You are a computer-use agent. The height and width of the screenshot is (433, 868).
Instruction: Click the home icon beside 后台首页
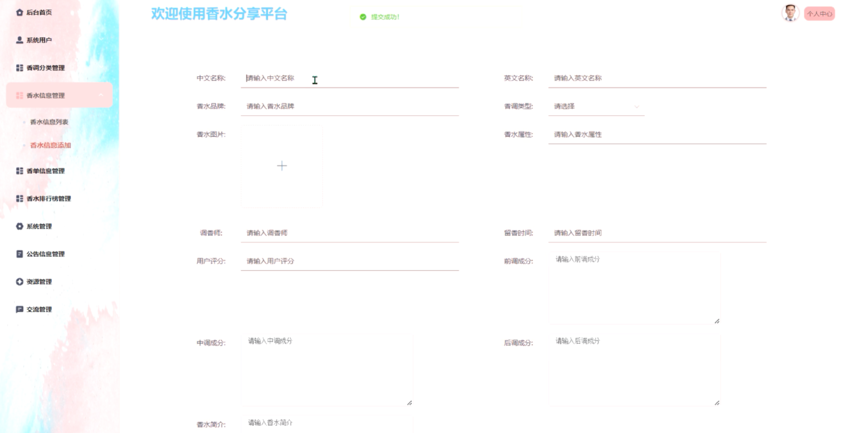[x=20, y=12]
